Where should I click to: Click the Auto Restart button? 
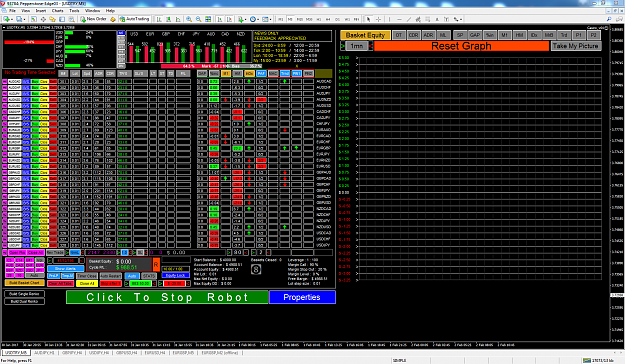tap(110, 276)
